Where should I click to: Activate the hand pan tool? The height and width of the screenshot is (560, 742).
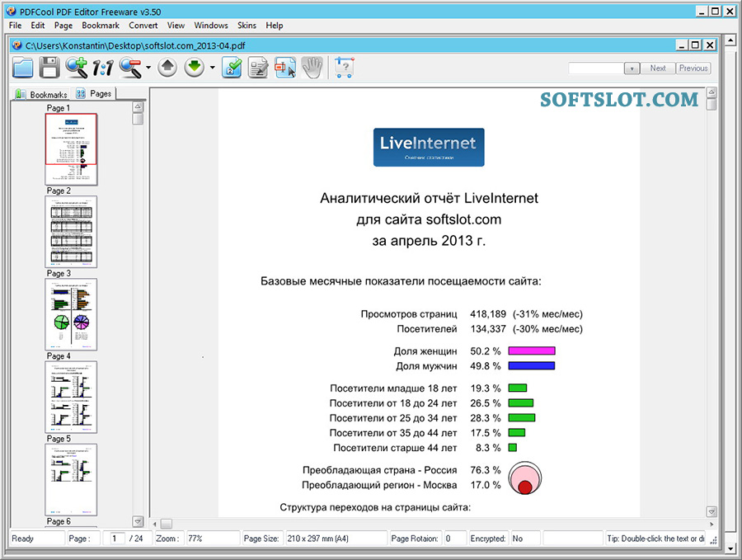point(312,68)
